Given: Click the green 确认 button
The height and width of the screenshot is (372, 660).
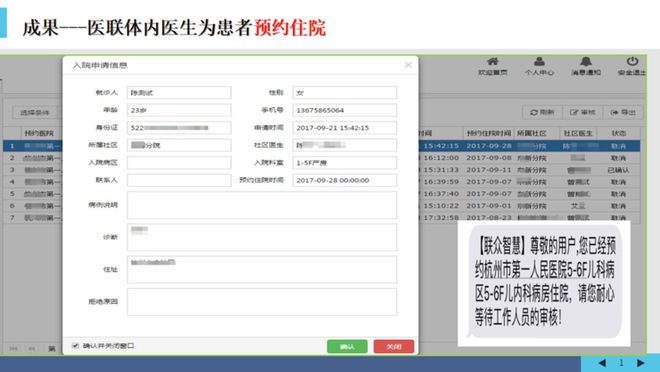Looking at the screenshot, I should coord(347,347).
